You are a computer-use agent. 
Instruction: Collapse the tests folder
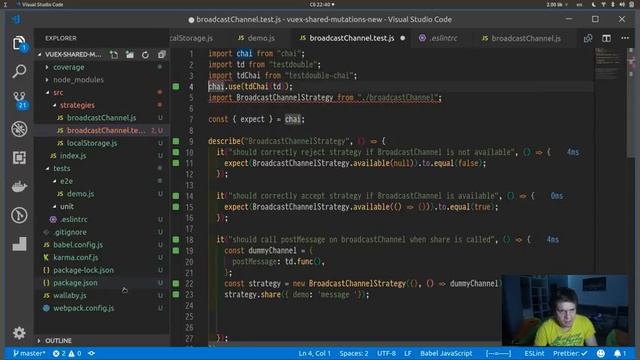62,169
